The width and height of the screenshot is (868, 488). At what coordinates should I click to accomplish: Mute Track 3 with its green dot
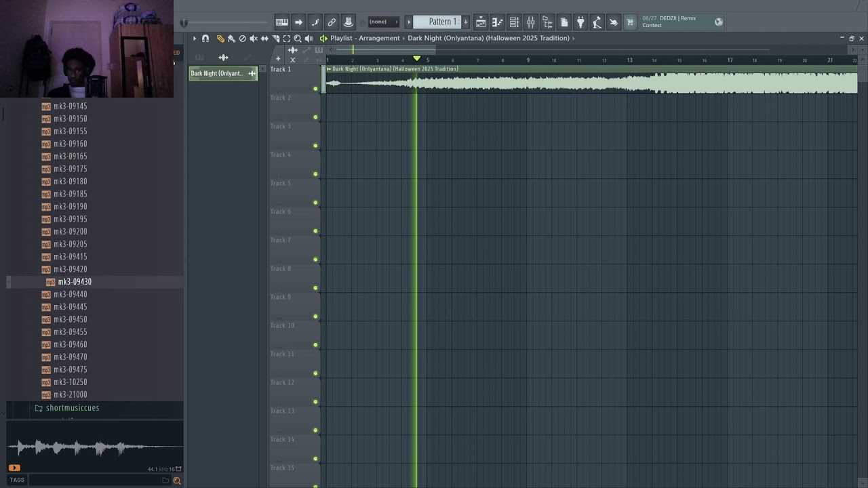315,146
